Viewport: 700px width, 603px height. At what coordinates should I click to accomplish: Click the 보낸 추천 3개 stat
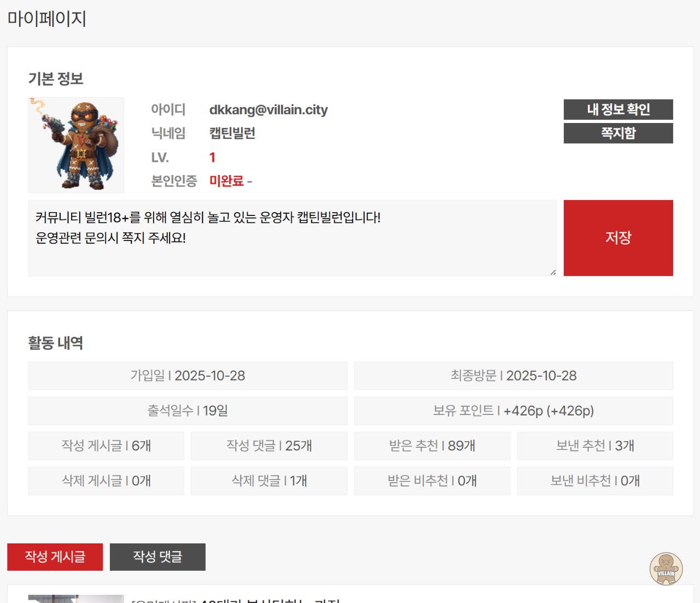(x=594, y=446)
